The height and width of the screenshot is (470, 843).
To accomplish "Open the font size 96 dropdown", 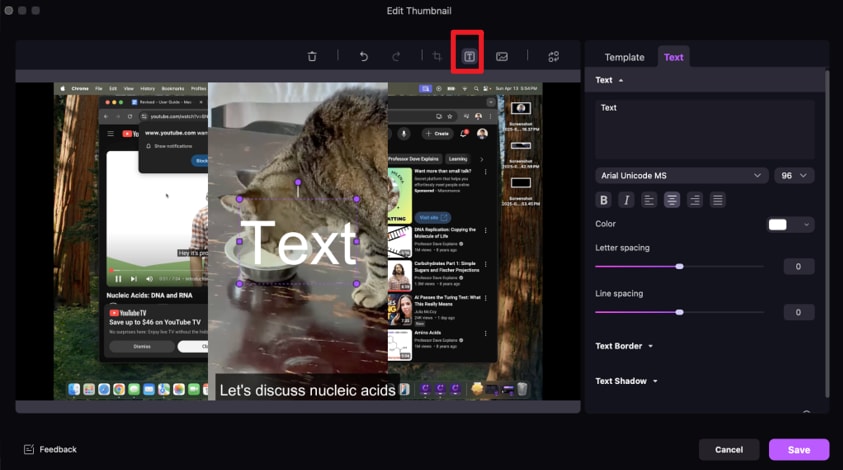I will pyautogui.click(x=794, y=176).
